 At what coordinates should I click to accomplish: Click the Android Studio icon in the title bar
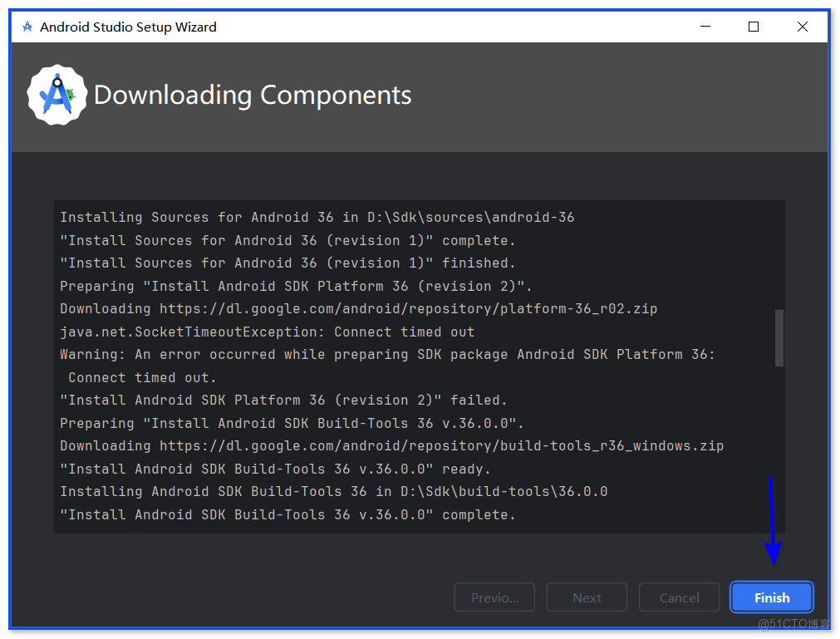click(x=26, y=26)
